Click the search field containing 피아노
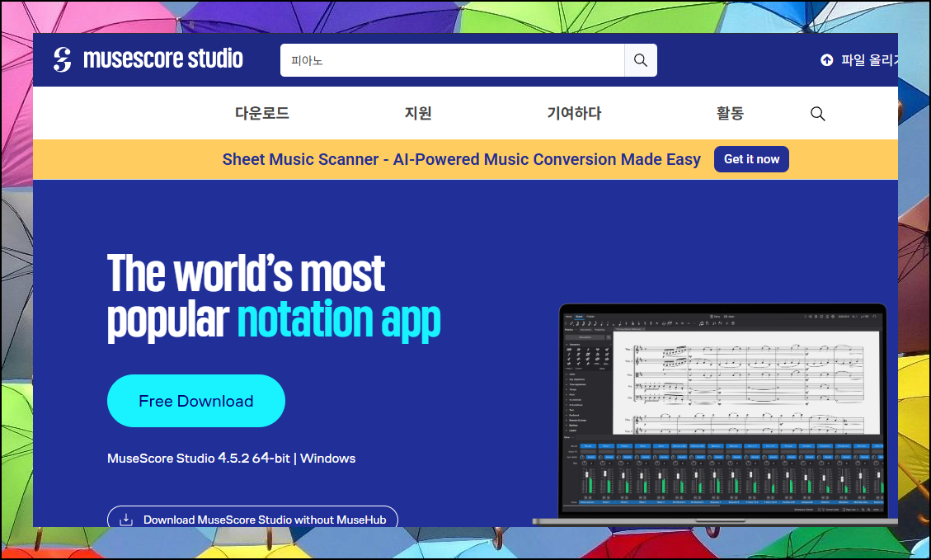This screenshot has height=560, width=931. (453, 60)
